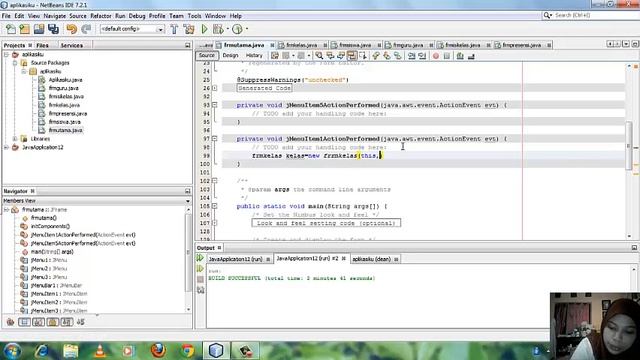
Task: Click the Previous Bookmark icon
Action: click(376, 56)
